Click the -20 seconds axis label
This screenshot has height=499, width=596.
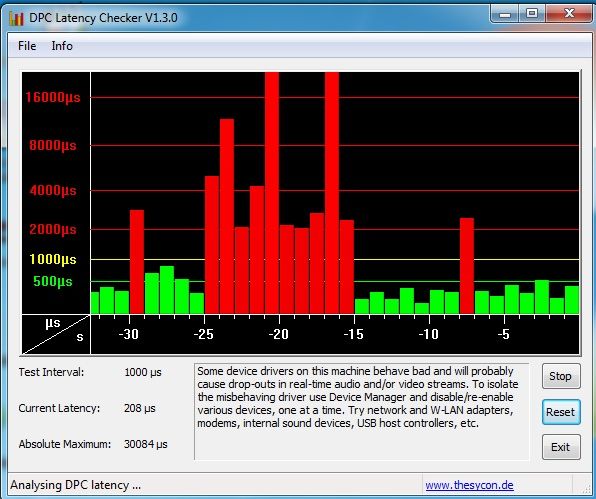coord(278,334)
